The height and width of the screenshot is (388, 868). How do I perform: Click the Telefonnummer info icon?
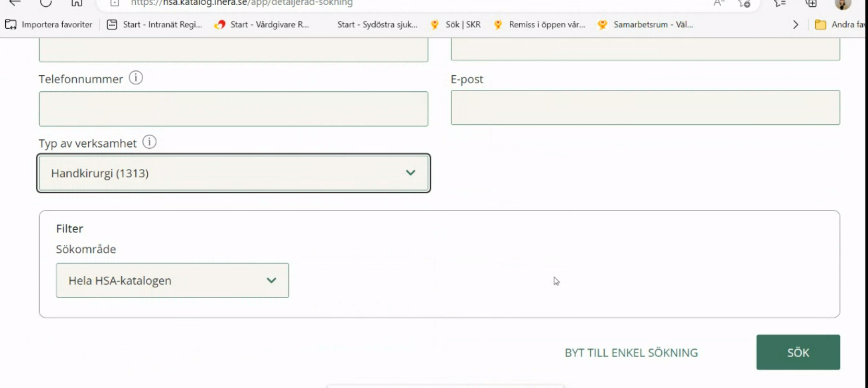(136, 78)
